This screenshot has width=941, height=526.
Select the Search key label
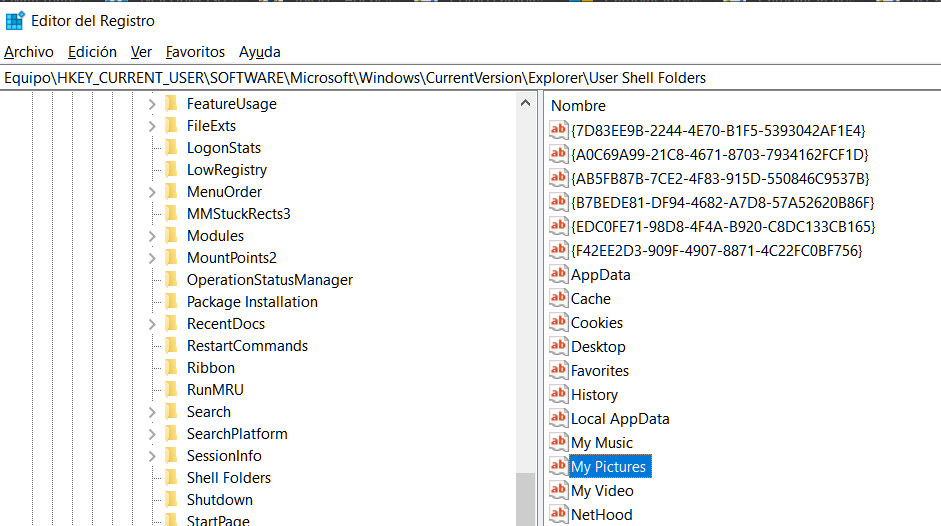(x=209, y=412)
